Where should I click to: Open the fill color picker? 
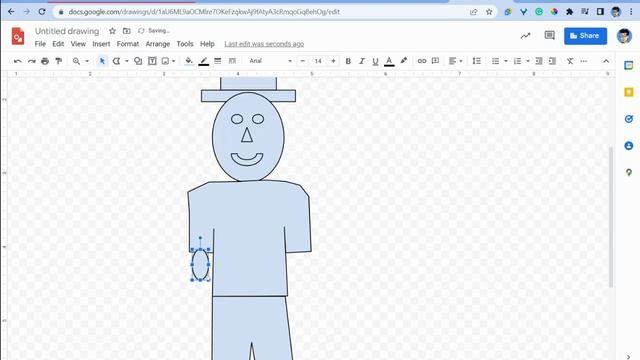[189, 61]
